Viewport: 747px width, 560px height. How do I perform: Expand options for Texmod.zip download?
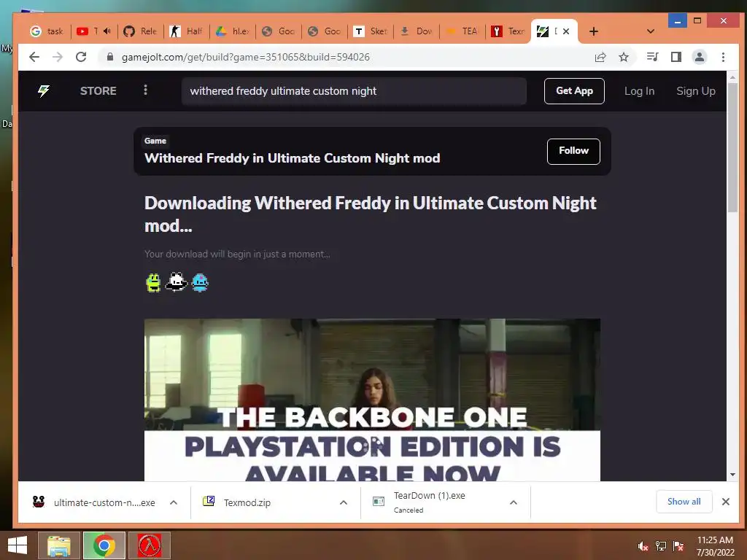[x=344, y=502]
